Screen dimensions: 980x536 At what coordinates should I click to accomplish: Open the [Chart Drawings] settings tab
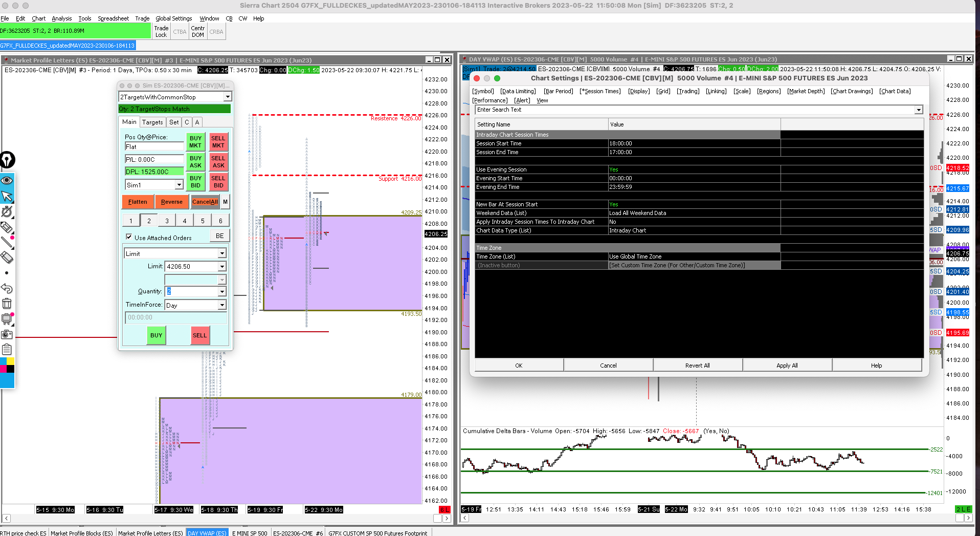pyautogui.click(x=852, y=91)
